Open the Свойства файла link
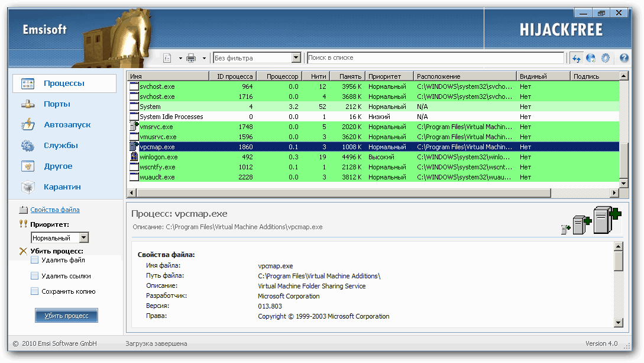644x363 pixels. click(55, 210)
